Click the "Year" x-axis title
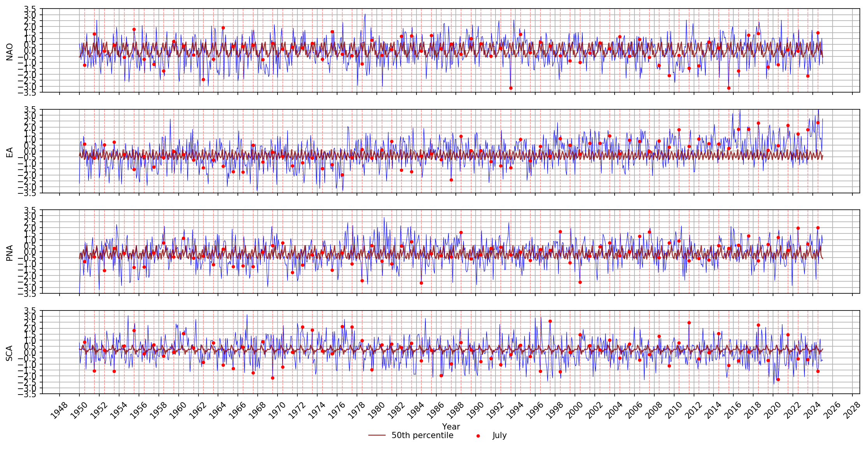868x456 pixels. [451, 426]
